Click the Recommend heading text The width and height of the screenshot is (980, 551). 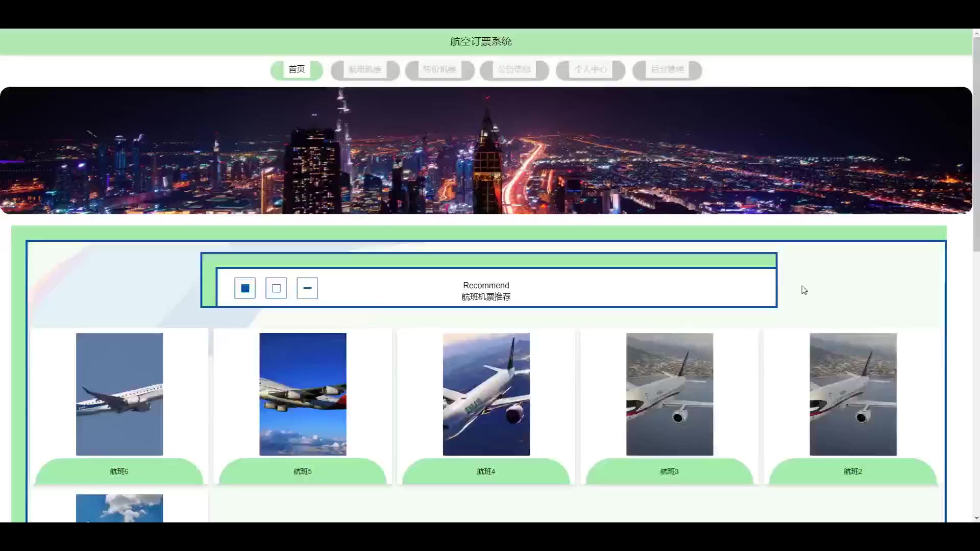tap(486, 285)
